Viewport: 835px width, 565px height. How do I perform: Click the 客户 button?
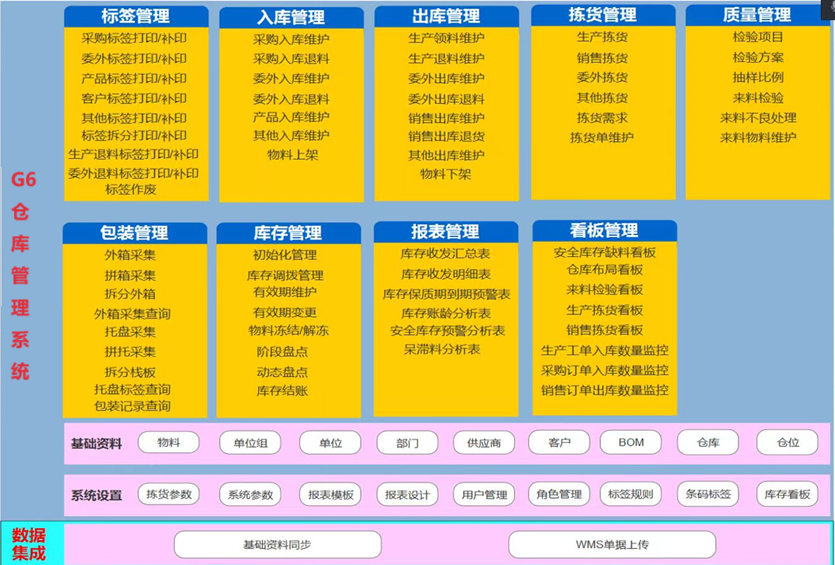tap(559, 442)
